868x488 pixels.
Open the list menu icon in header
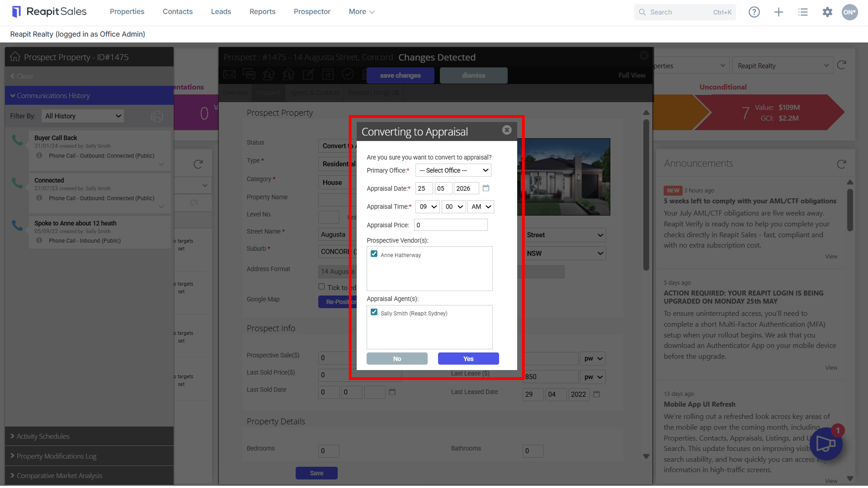pyautogui.click(x=803, y=12)
